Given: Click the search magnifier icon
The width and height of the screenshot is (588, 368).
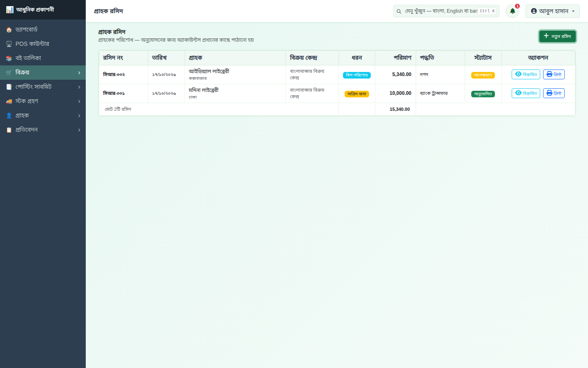Looking at the screenshot, I should tap(399, 11).
